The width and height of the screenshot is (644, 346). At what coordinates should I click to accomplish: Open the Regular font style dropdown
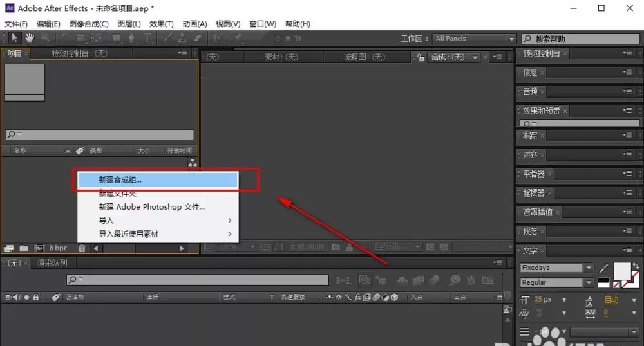tap(589, 282)
